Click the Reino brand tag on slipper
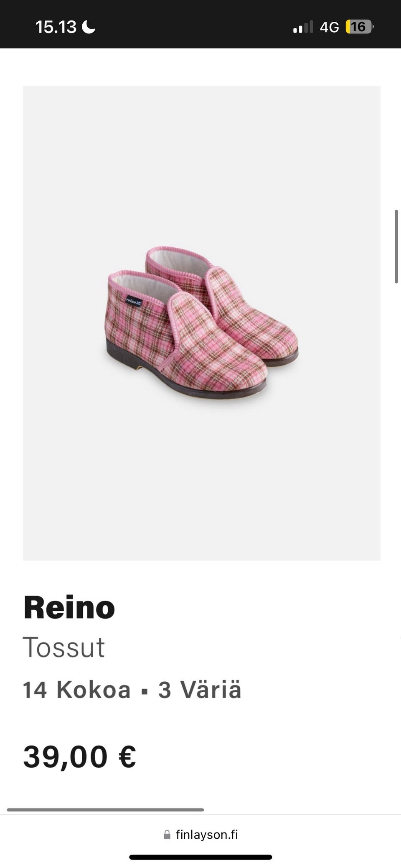Image resolution: width=401 pixels, height=868 pixels. (135, 301)
